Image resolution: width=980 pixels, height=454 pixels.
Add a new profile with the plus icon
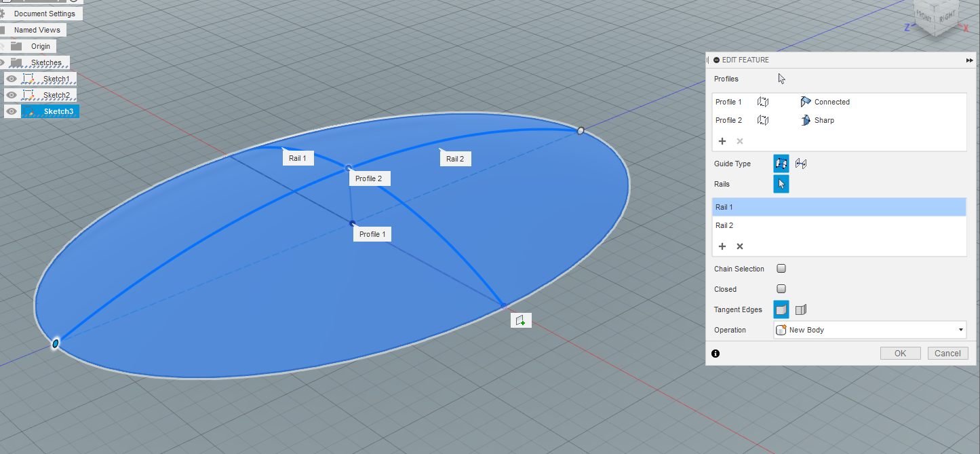722,141
